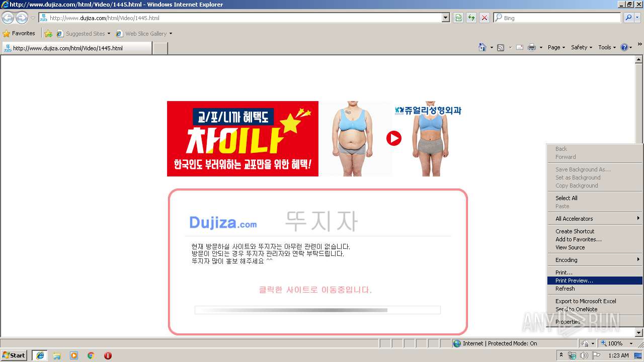Choose View Source from context menu
Image resolution: width=644 pixels, height=362 pixels.
tap(595, 247)
